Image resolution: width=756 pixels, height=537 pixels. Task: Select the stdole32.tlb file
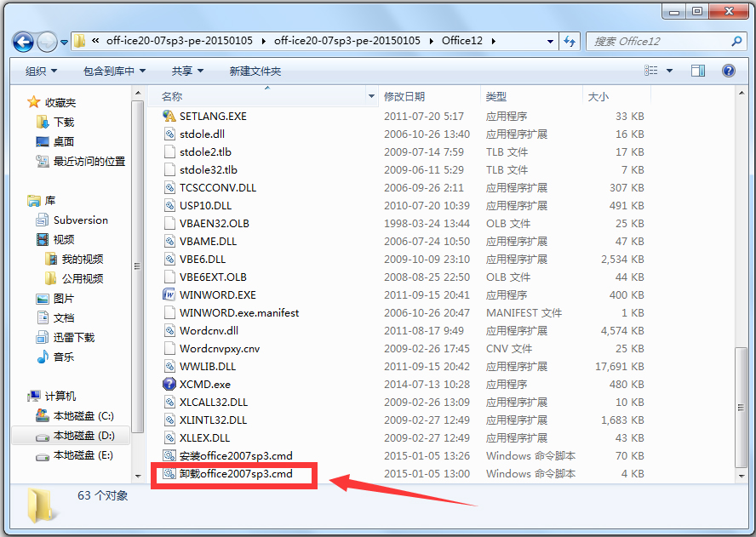coord(209,169)
